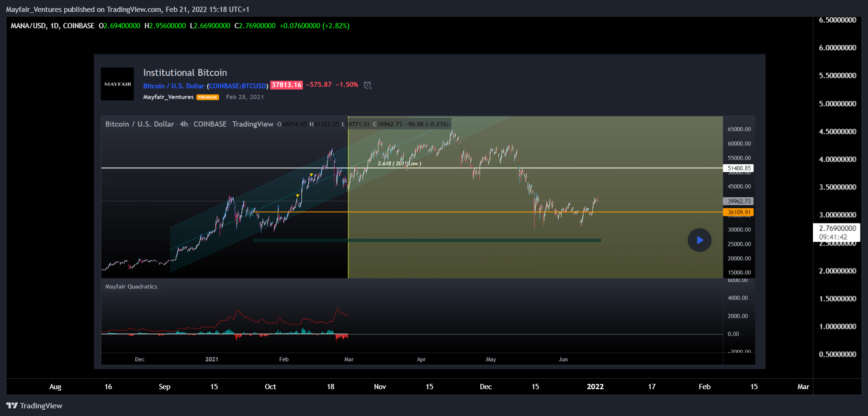Click the 25000.00 inner axis label
Viewport: 868px width, 416px height.
pyautogui.click(x=739, y=244)
